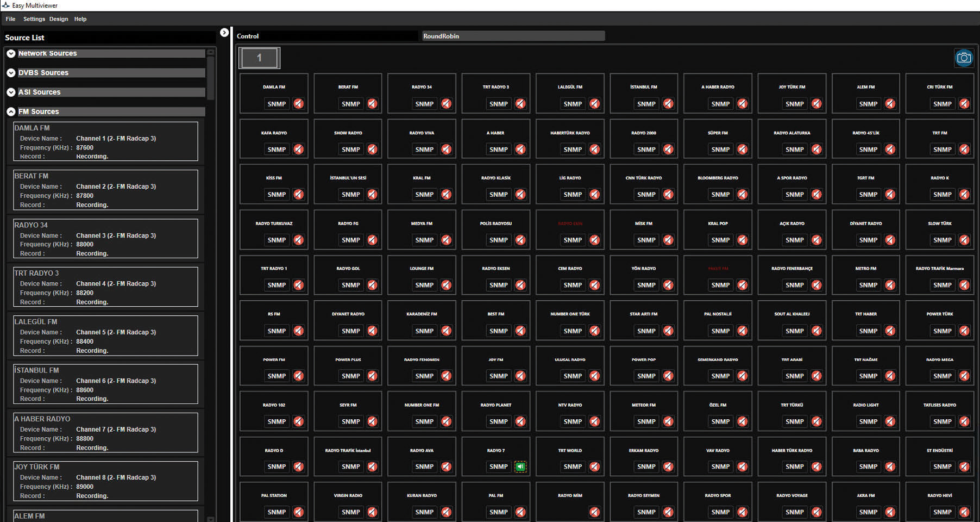Unmute the KRAL FM tile speaker
This screenshot has width=980, height=522.
(x=447, y=194)
